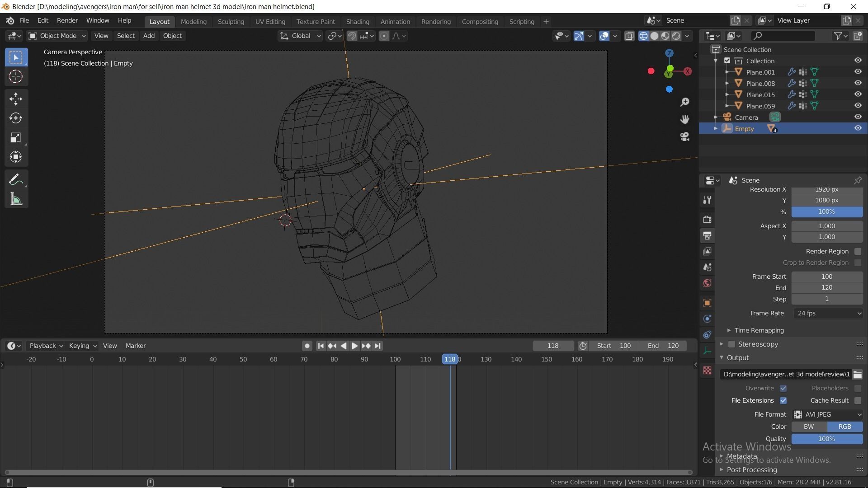Disable the Overwrite checkbox
868x488 pixels.
[x=783, y=388]
